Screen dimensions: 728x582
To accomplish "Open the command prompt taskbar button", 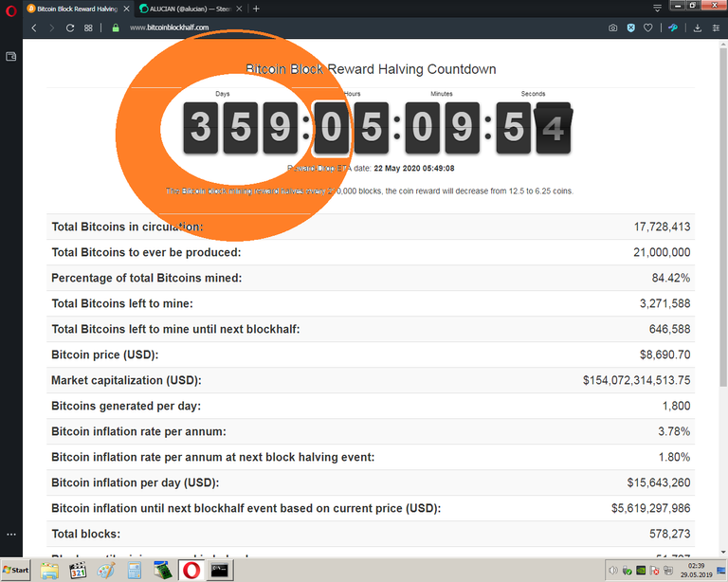I will (x=220, y=571).
